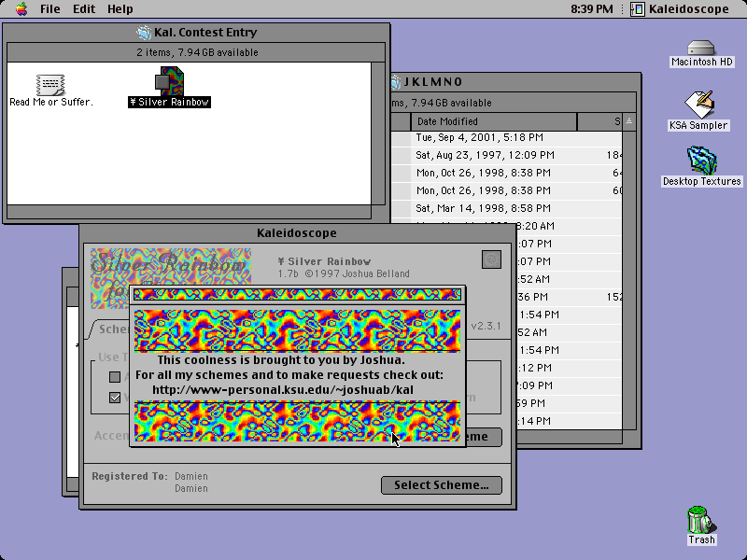747x560 pixels.
Task: Select row dated Sat, Aug 23, 1997
Action: (x=507, y=155)
